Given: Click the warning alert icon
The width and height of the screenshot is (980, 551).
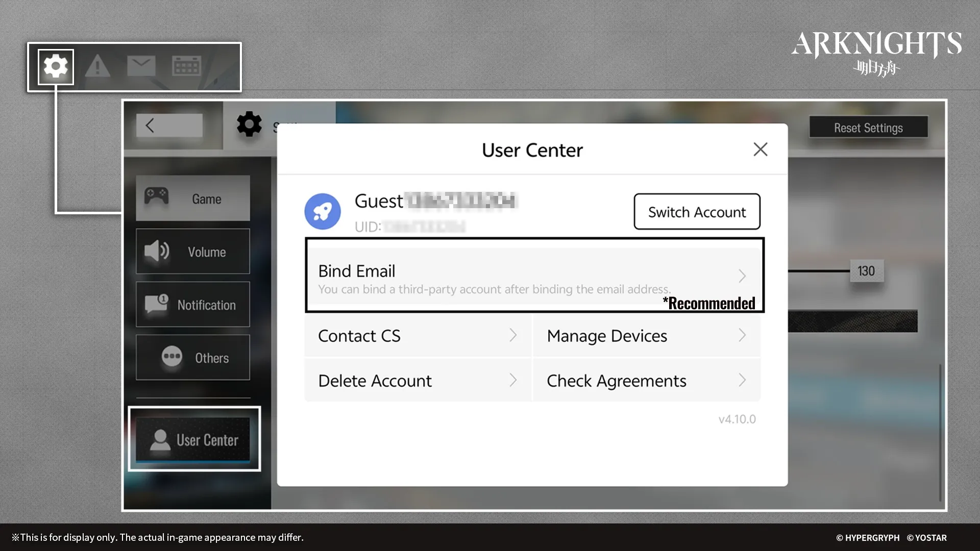Looking at the screenshot, I should click(x=98, y=66).
